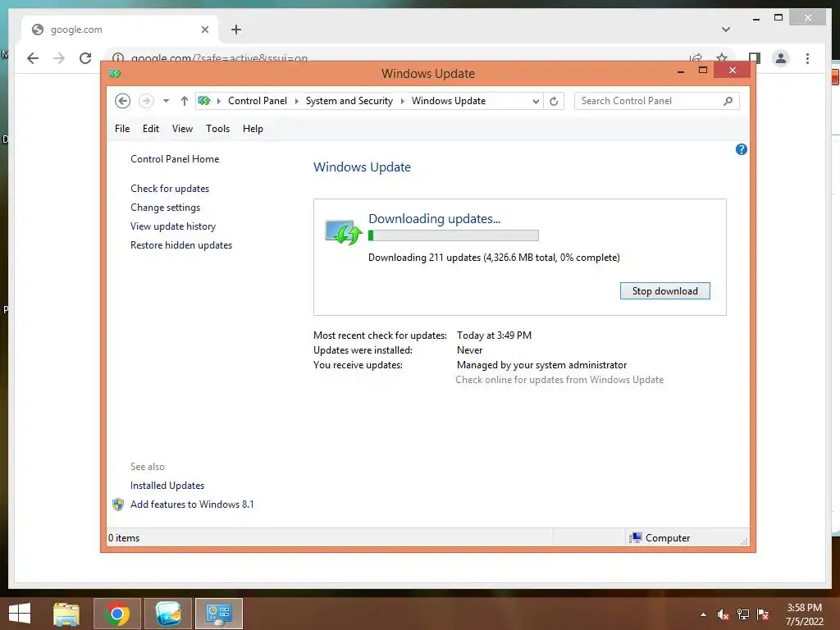Click the Stop download button

coord(664,291)
